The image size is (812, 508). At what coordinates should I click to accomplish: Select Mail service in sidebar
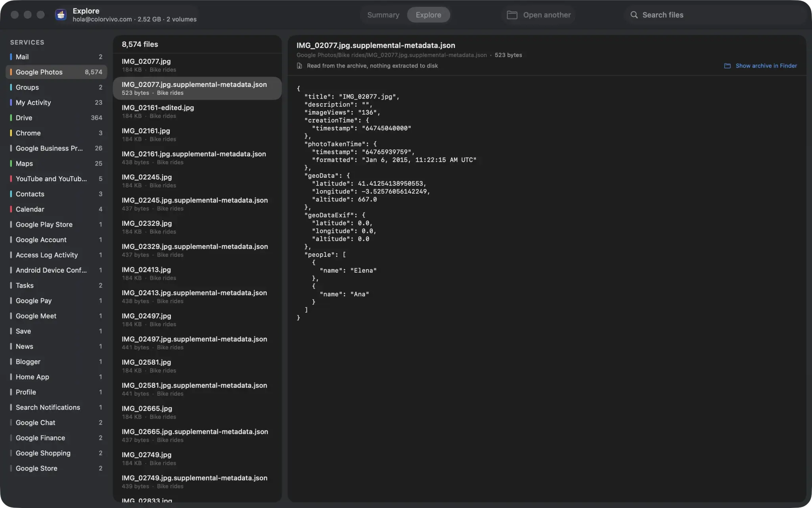coord(56,57)
